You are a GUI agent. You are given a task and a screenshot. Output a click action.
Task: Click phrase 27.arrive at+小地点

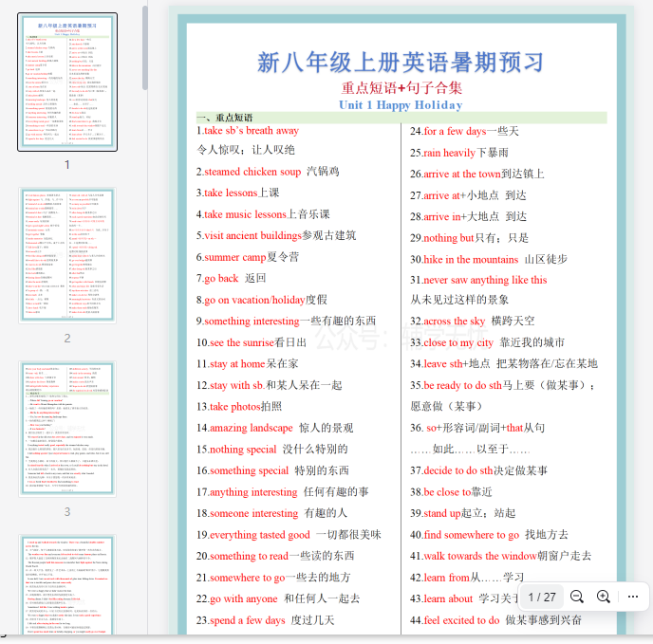click(x=455, y=195)
